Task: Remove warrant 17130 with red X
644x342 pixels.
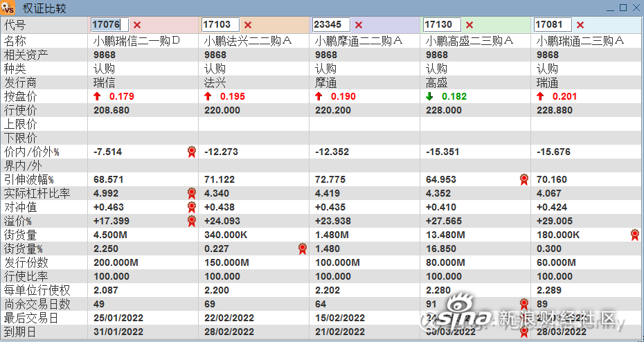Action: [469, 25]
